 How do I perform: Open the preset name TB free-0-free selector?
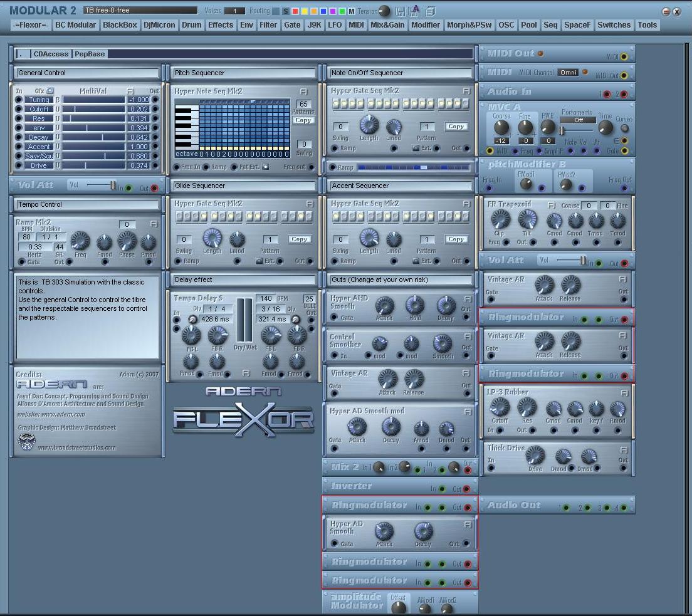click(x=140, y=11)
